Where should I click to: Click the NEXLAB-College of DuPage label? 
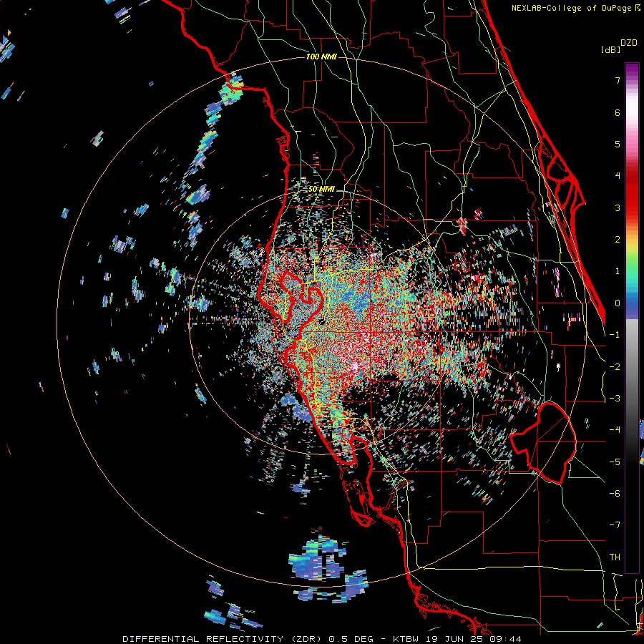[x=575, y=8]
